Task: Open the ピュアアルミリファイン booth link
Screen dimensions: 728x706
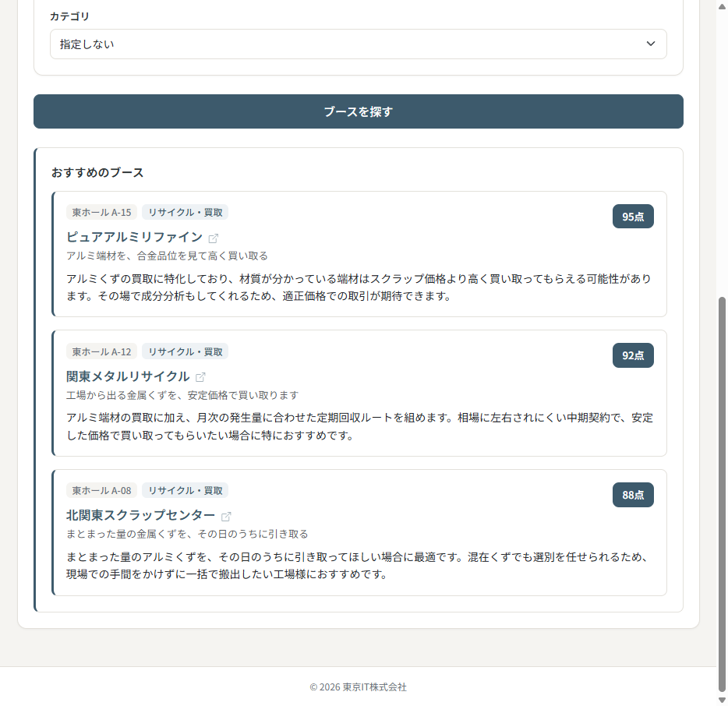Action: tap(135, 237)
